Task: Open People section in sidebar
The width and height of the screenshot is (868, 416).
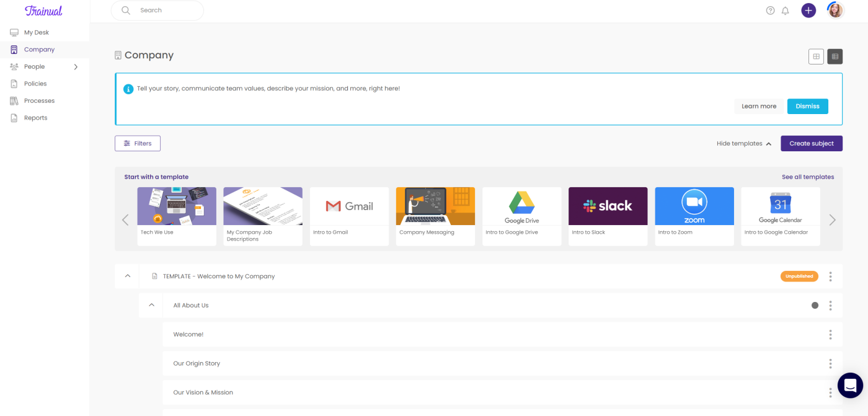Action: (x=35, y=66)
